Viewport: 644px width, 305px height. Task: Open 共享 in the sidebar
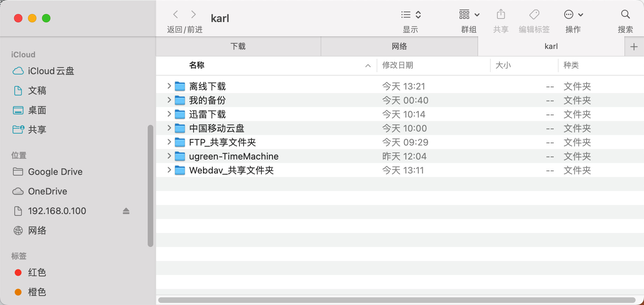point(37,130)
